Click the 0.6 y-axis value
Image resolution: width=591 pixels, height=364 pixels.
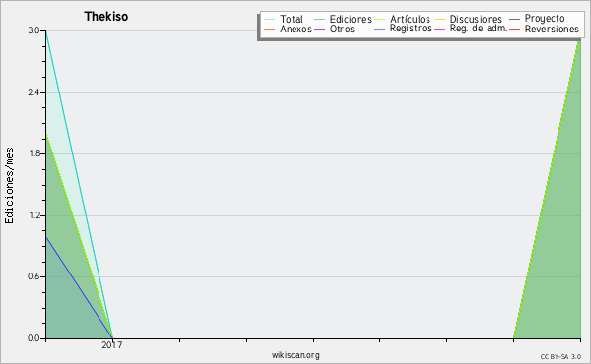33,276
